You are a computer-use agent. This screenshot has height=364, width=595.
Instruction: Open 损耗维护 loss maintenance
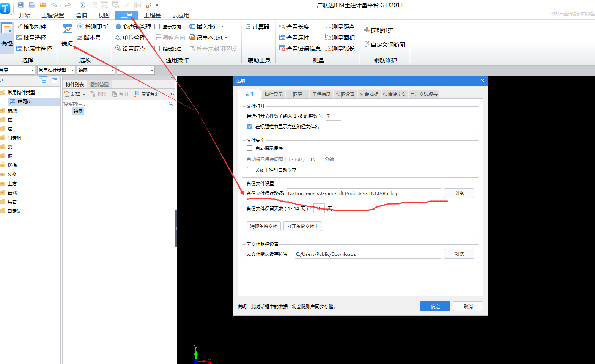tap(378, 30)
